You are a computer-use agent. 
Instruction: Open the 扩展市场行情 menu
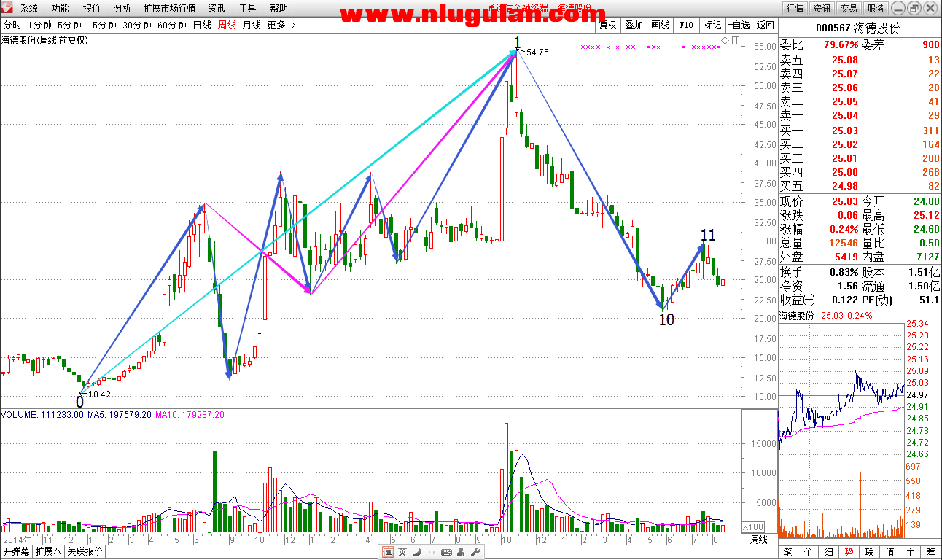tap(170, 9)
